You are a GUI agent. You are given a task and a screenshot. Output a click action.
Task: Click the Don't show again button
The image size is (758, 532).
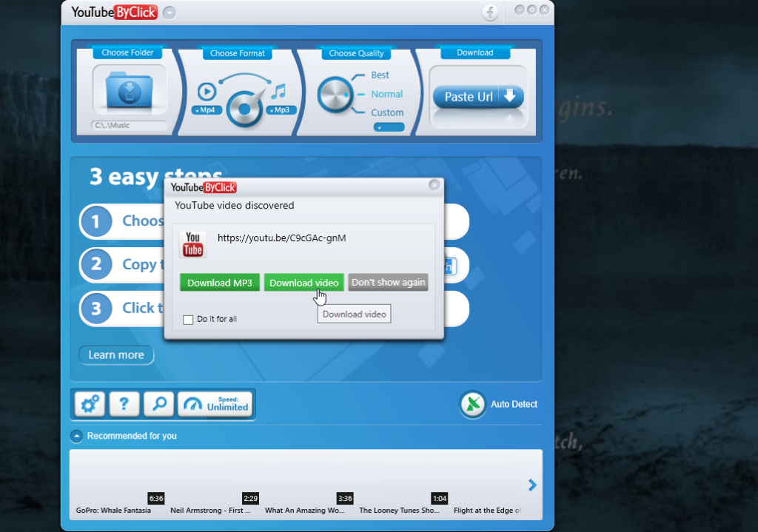point(388,283)
